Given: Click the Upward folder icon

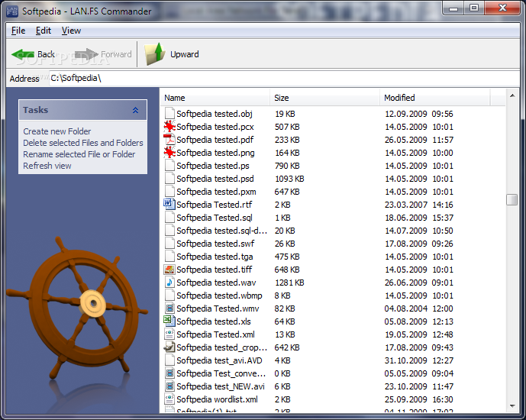Looking at the screenshot, I should tap(155, 53).
